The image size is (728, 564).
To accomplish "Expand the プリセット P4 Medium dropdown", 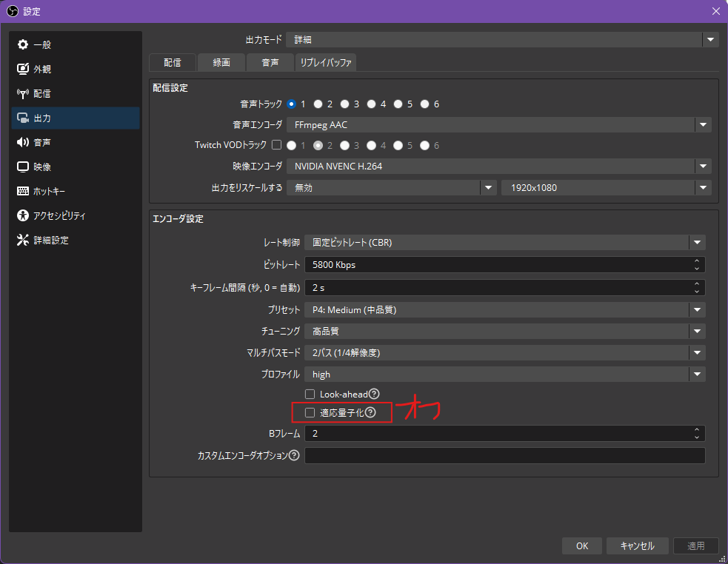I will pos(504,309).
